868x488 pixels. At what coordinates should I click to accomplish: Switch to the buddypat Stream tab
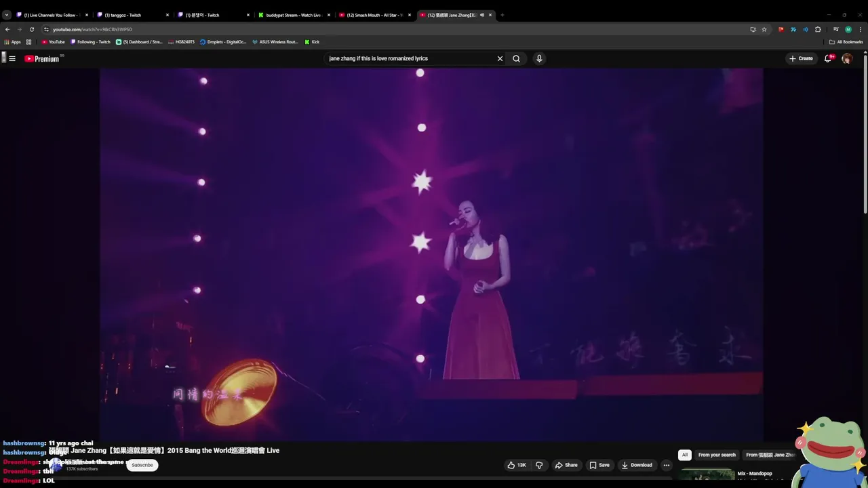(293, 15)
